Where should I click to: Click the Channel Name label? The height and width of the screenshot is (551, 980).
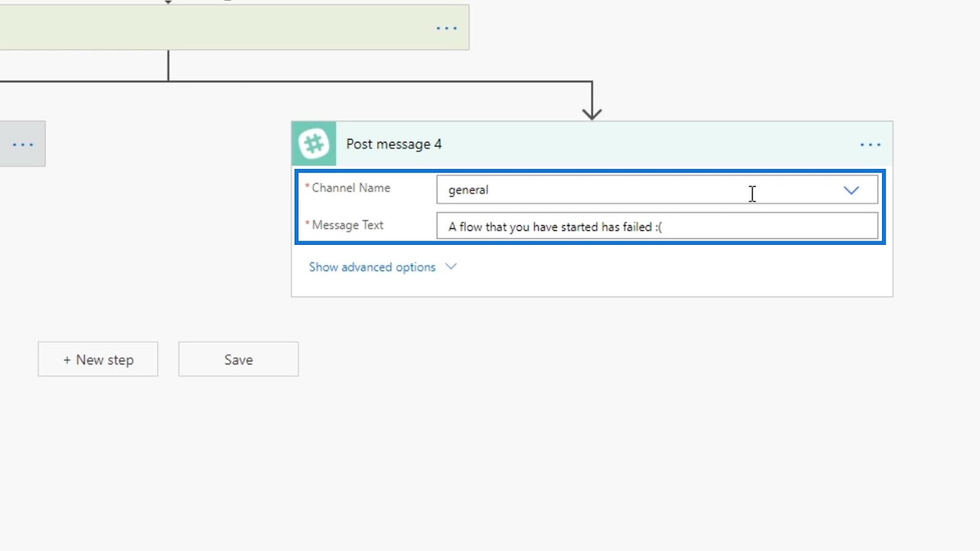[351, 188]
